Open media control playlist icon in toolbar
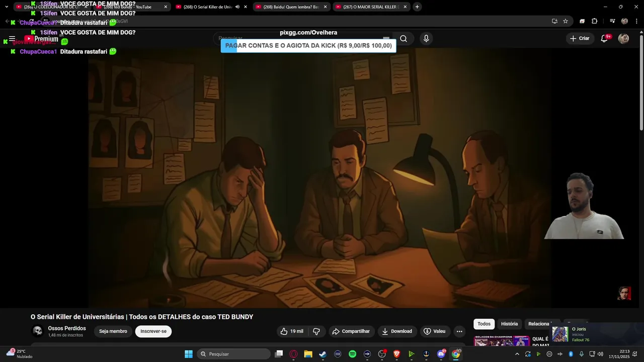The width and height of the screenshot is (644, 362). (612, 21)
